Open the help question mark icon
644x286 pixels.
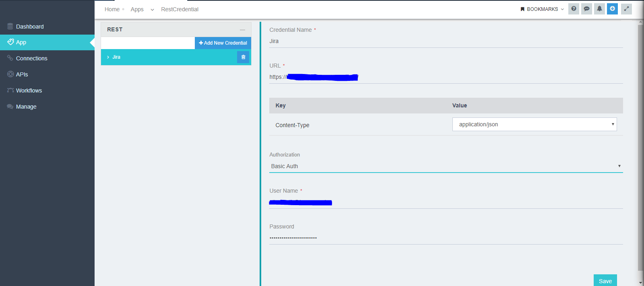tap(574, 9)
